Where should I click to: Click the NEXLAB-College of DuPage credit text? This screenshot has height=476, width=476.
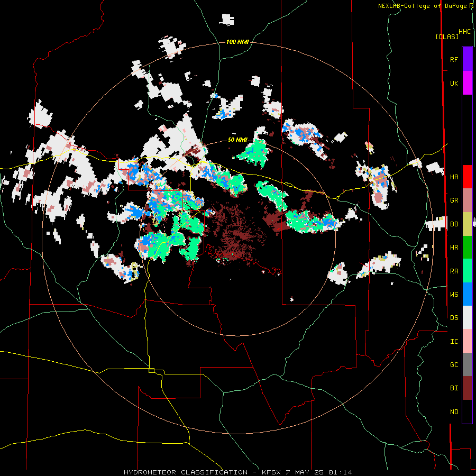422,6
